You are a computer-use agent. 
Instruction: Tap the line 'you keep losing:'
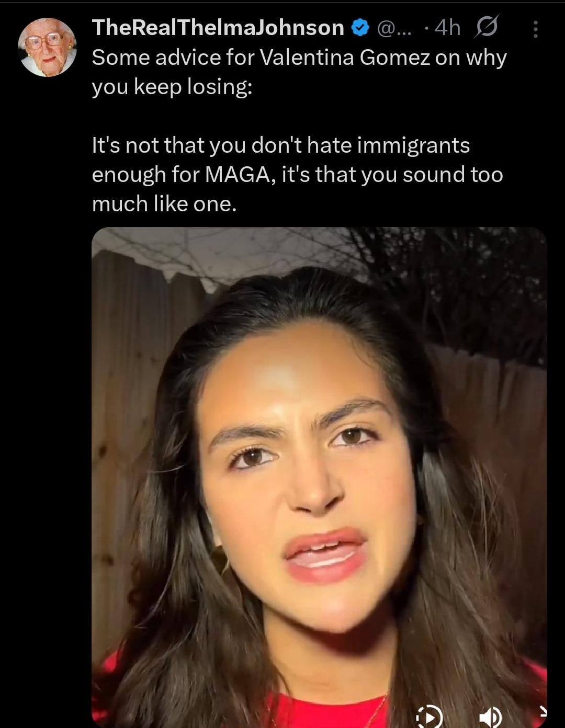(x=172, y=87)
